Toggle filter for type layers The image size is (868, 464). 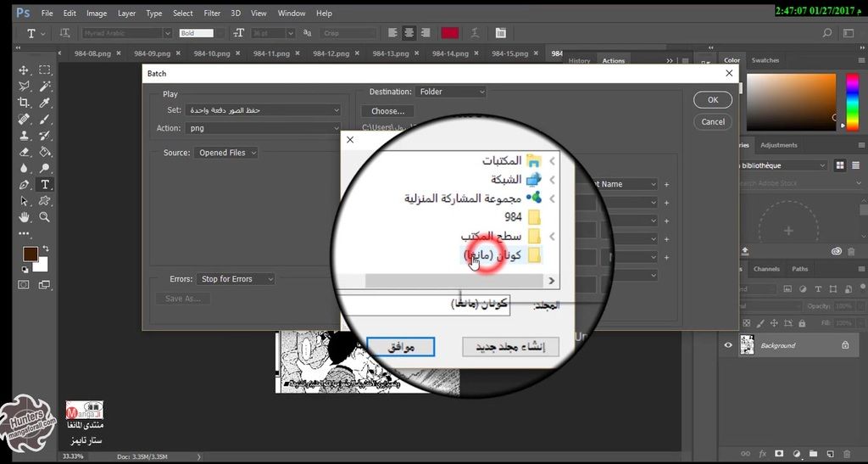point(818,289)
